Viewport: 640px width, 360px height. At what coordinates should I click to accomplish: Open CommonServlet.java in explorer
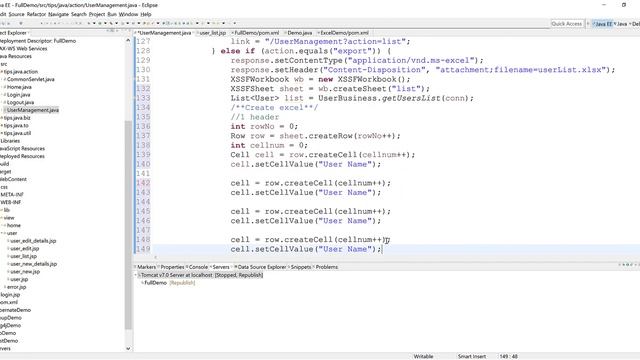(x=30, y=79)
